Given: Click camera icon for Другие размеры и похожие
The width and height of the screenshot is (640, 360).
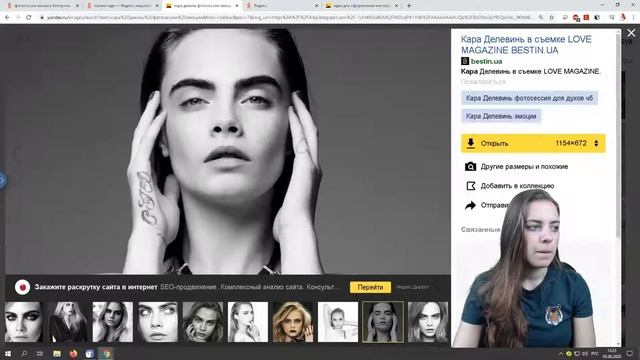Looking at the screenshot, I should point(470,167).
